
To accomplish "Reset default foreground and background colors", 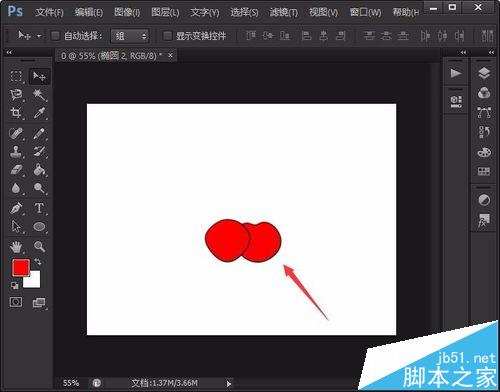I will tap(14, 285).
